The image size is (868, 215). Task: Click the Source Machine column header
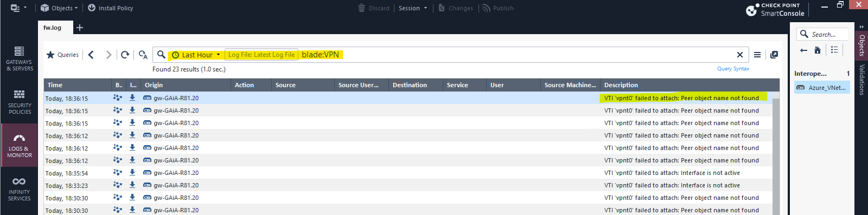point(570,85)
